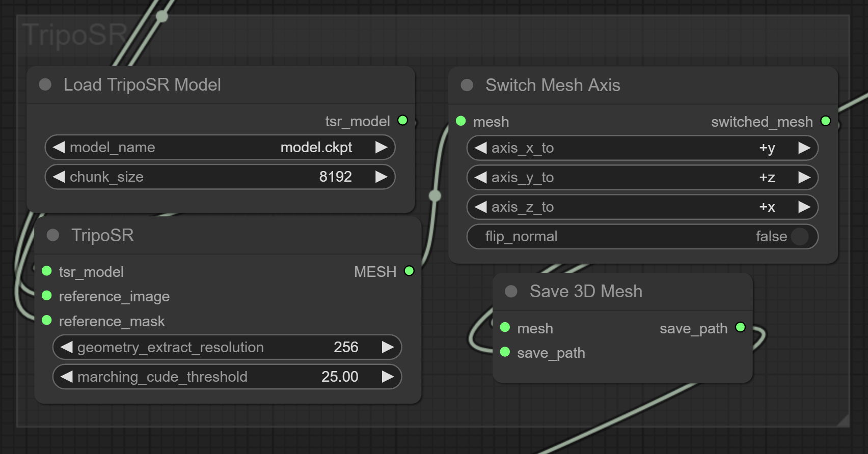Click the TripoSR group title label
This screenshot has width=868, height=454.
75,35
